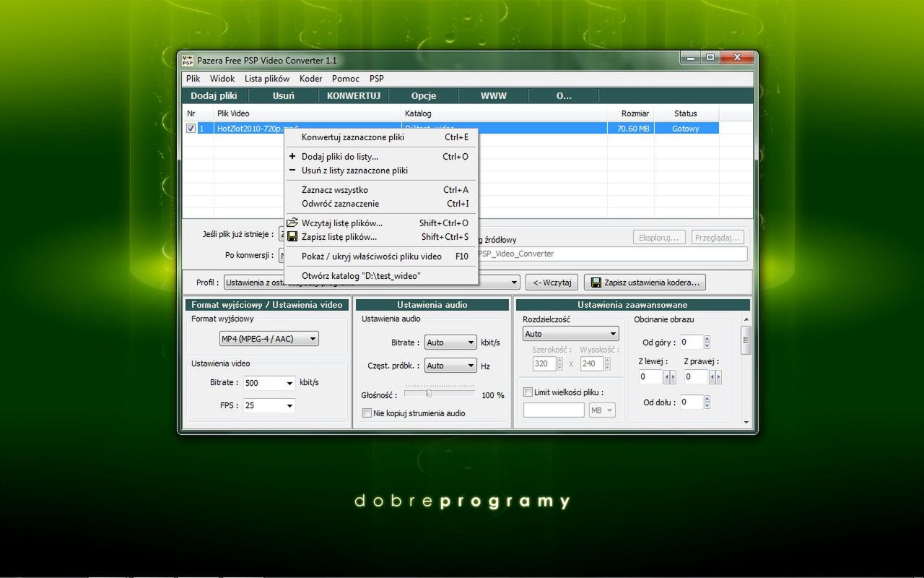The height and width of the screenshot is (578, 924).
Task: Select Pokaż / ukryj właściwości pliku video
Action: point(380,256)
